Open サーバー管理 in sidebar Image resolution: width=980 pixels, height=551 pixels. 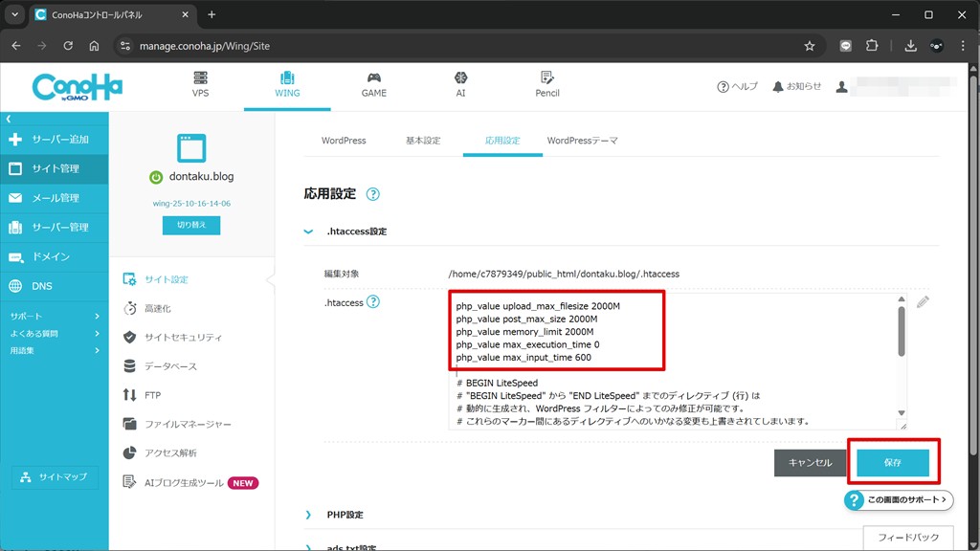click(x=54, y=228)
